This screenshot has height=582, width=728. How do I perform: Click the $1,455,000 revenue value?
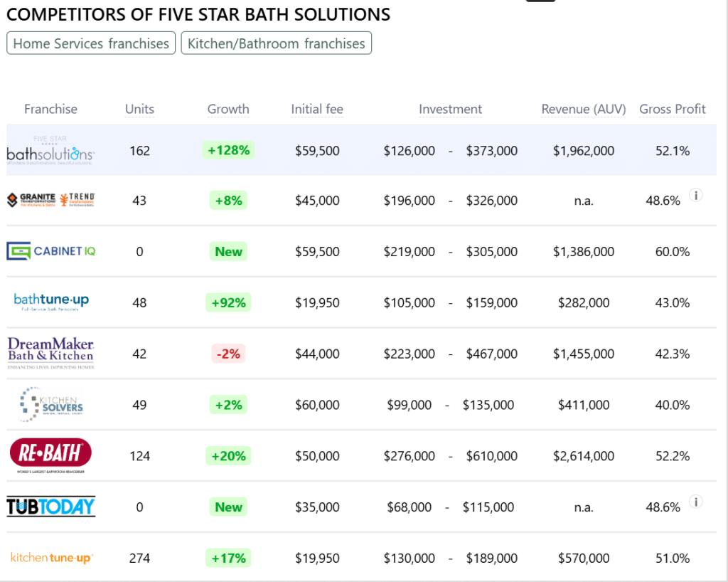click(584, 354)
